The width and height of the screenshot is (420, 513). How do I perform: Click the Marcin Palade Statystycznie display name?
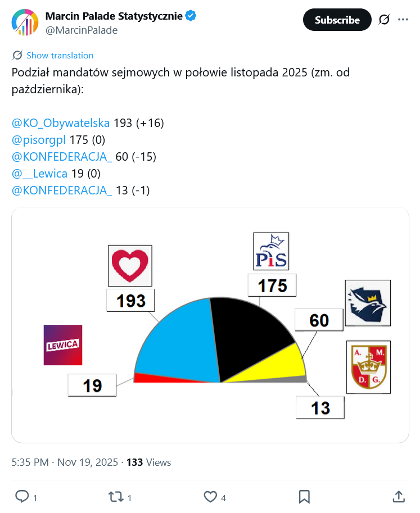coord(114,16)
